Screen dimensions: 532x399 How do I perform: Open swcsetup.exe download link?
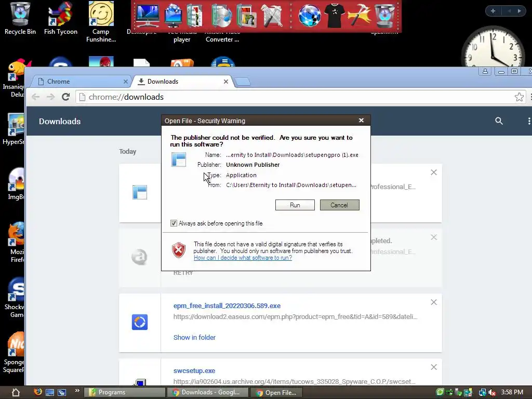tap(194, 371)
